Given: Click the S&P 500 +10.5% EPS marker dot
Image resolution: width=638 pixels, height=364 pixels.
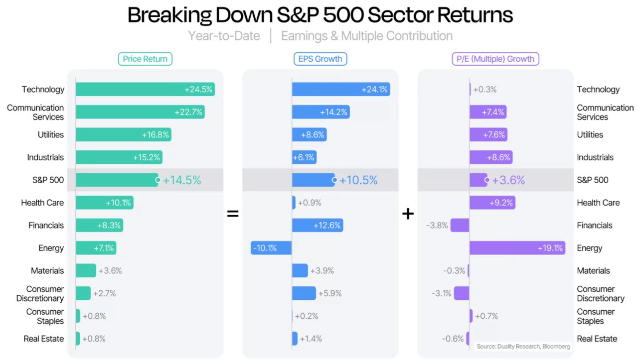Looking at the screenshot, I should (334, 180).
